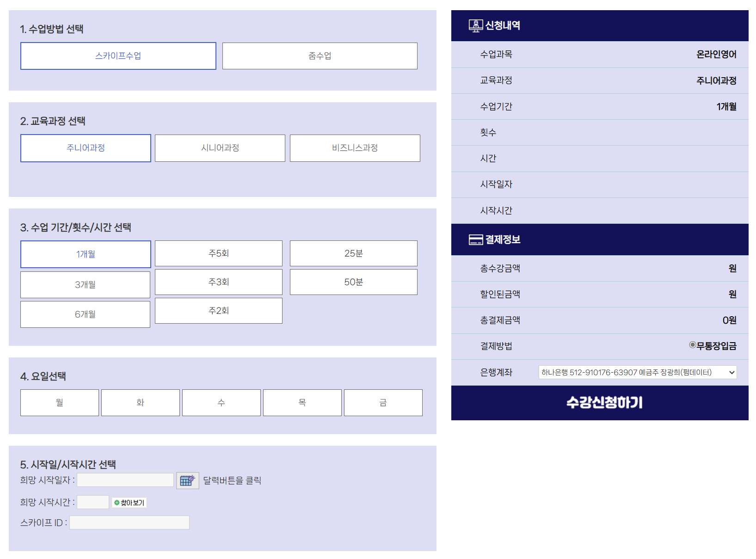Choose the 50분 lesson duration
The image size is (756, 559).
[x=353, y=282]
